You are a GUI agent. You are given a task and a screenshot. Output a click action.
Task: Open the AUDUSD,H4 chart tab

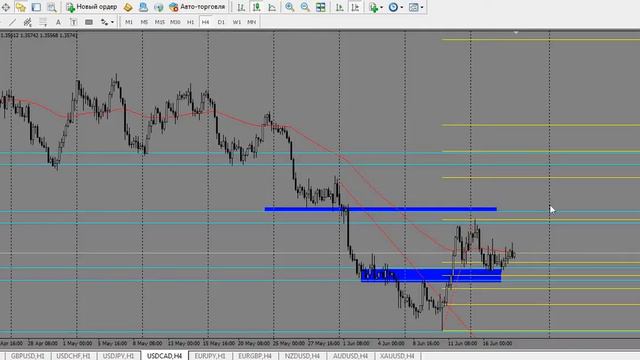pyautogui.click(x=350, y=356)
